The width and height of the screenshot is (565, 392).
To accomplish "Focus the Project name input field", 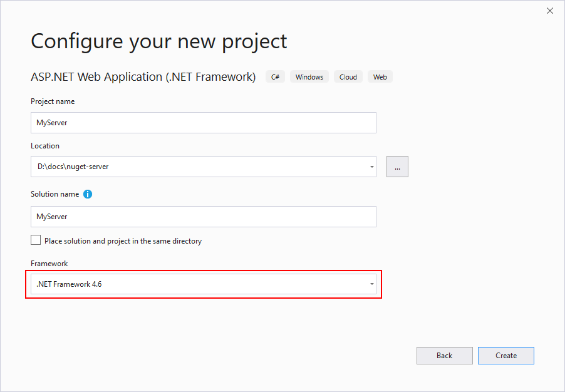I will [x=203, y=123].
